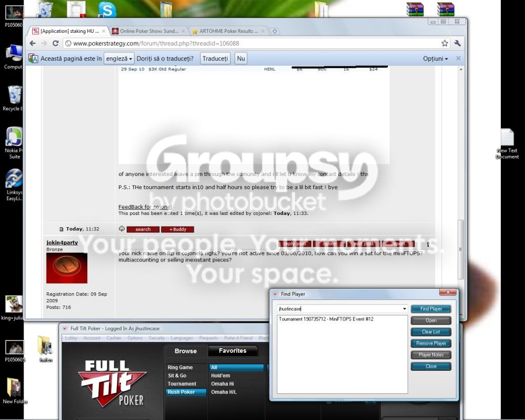Open the haifen folder on desktop

pos(46,349)
